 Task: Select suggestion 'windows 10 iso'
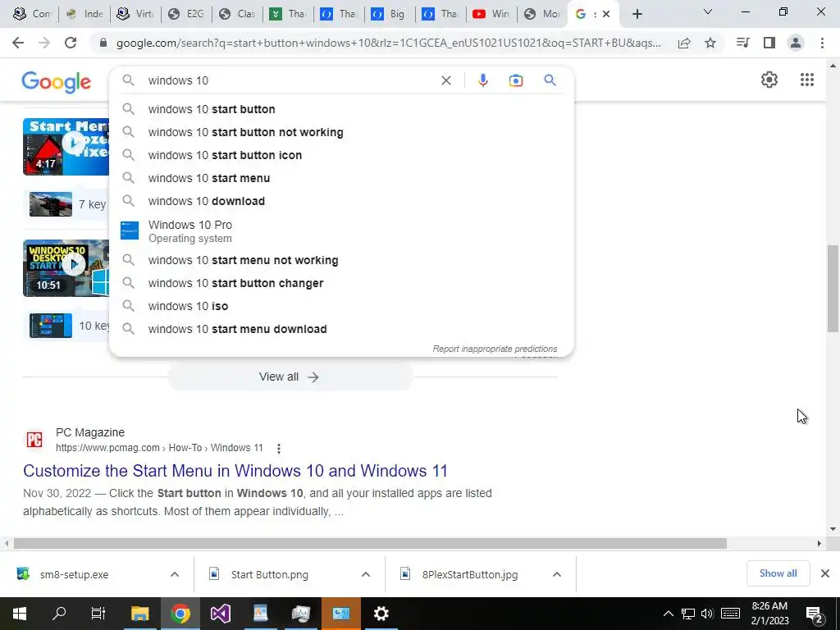point(341,307)
